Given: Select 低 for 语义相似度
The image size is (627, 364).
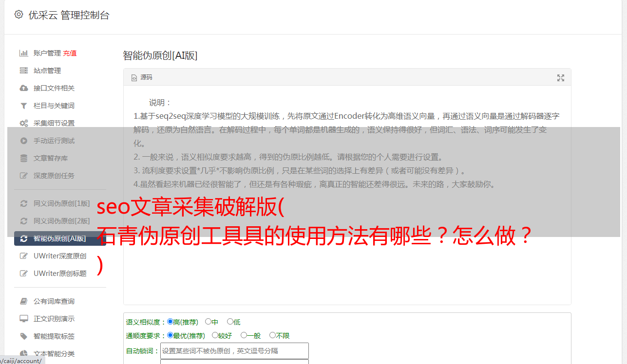Looking at the screenshot, I should [230, 322].
